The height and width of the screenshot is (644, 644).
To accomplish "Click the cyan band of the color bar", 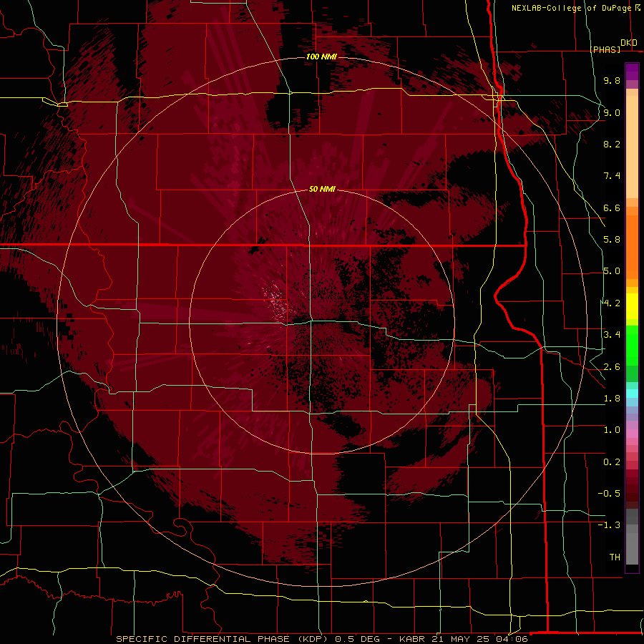I will click(632, 394).
